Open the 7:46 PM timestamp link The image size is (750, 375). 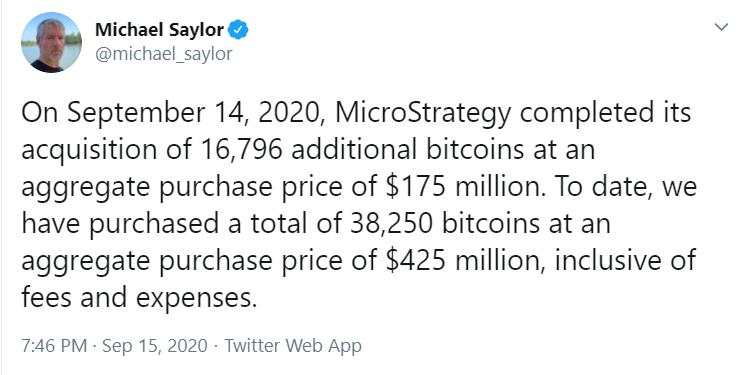[54, 346]
